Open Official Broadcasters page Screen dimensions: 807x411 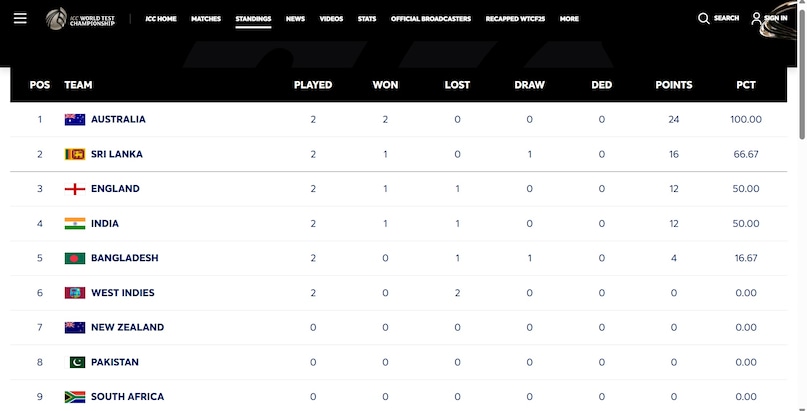point(431,19)
